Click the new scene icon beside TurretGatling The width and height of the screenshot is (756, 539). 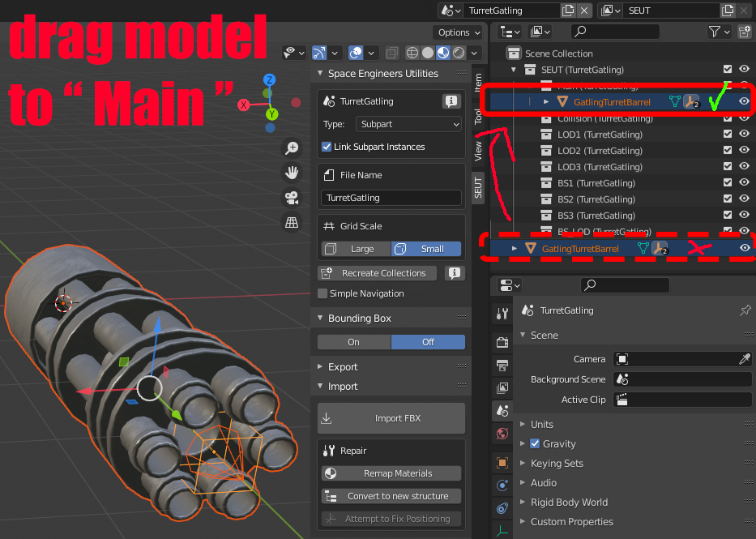[568, 10]
